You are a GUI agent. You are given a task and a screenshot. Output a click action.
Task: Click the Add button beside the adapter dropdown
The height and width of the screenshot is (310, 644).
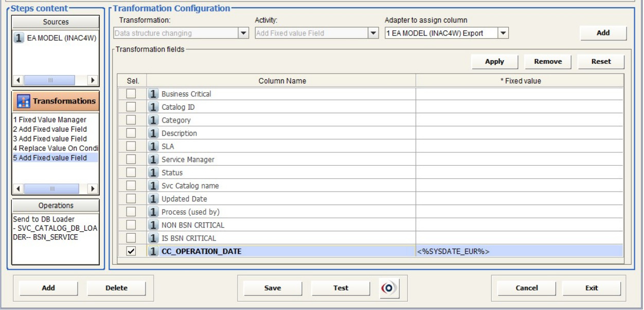tap(603, 32)
